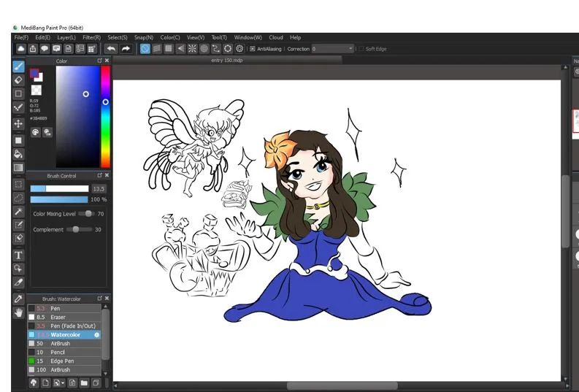The width and height of the screenshot is (579, 392).
Task: Select the Pen brush in brush list
Action: [x=64, y=308]
